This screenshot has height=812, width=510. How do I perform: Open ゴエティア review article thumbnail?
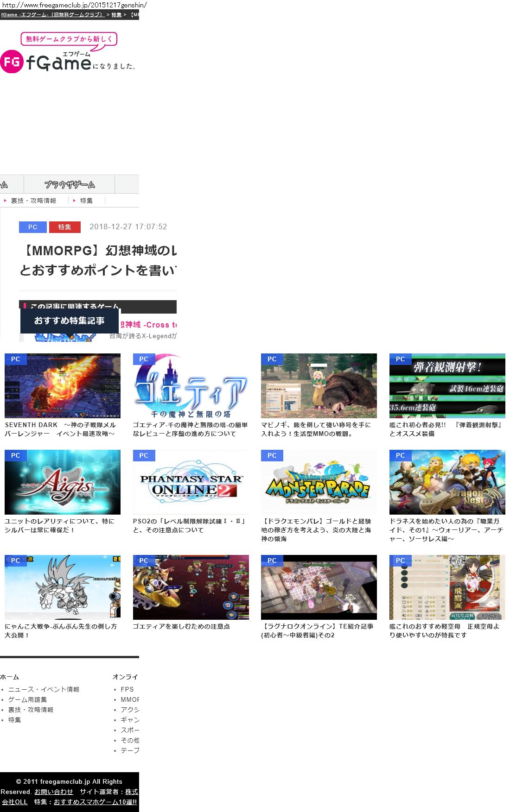pyautogui.click(x=191, y=386)
